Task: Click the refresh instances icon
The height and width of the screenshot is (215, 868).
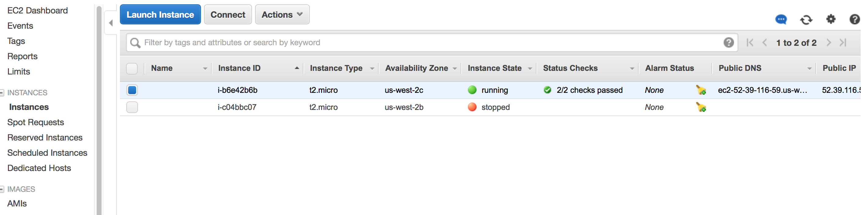Action: click(x=806, y=20)
